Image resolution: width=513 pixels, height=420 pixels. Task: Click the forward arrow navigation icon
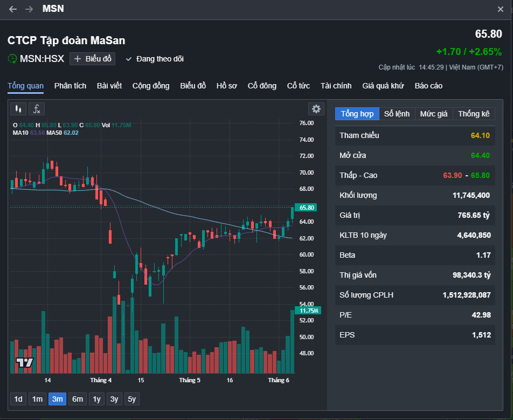click(29, 9)
